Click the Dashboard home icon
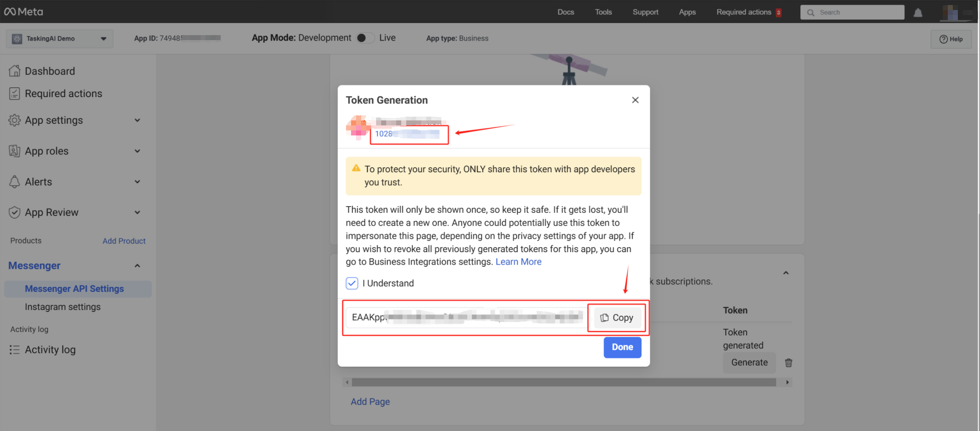Image resolution: width=980 pixels, height=431 pixels. pyautogui.click(x=15, y=71)
